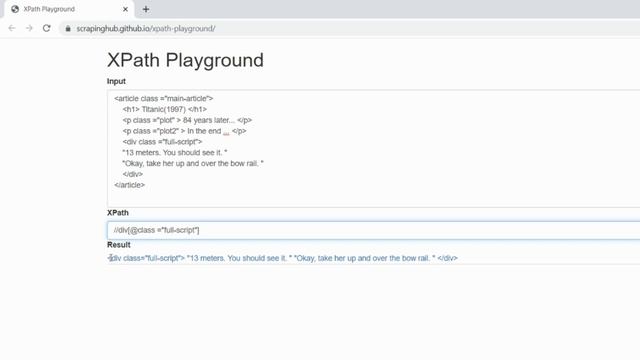This screenshot has width=640, height=360.
Task: Click the closing '</article>' line
Action: click(x=129, y=185)
